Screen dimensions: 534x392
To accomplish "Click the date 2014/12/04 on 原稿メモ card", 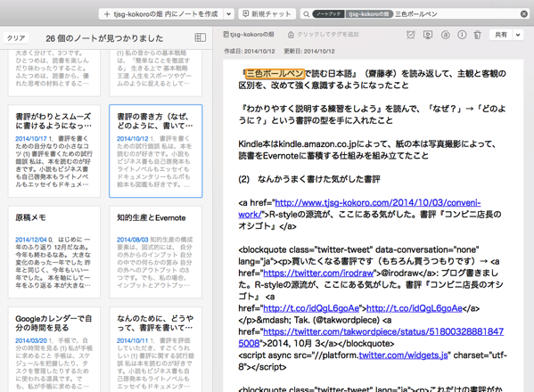I will point(31,240).
